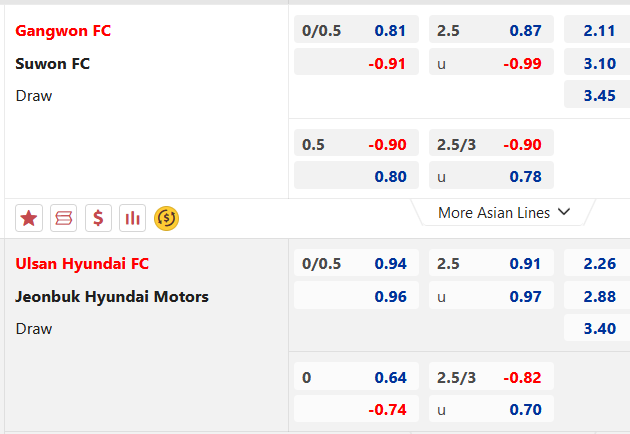Image resolution: width=630 pixels, height=434 pixels.
Task: Click the red star favorite icon
Action: point(29,218)
